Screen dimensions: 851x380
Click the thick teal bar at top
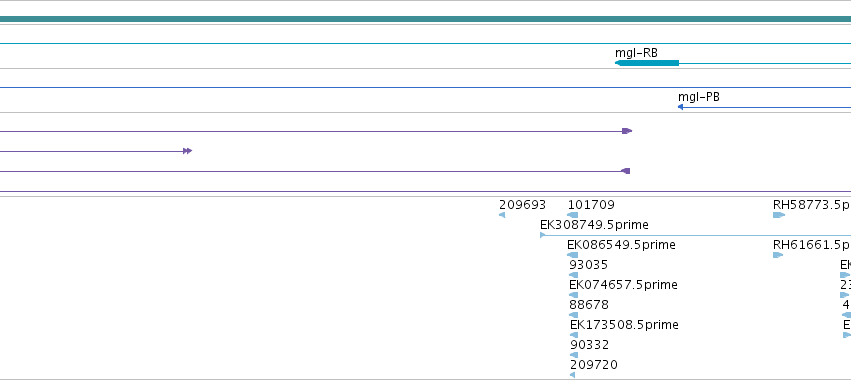tap(426, 19)
